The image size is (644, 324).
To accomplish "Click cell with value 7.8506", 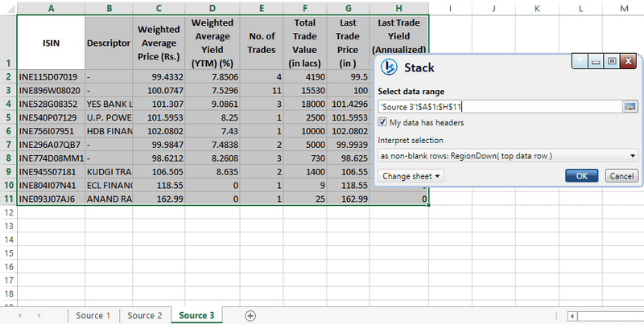I will 213,76.
